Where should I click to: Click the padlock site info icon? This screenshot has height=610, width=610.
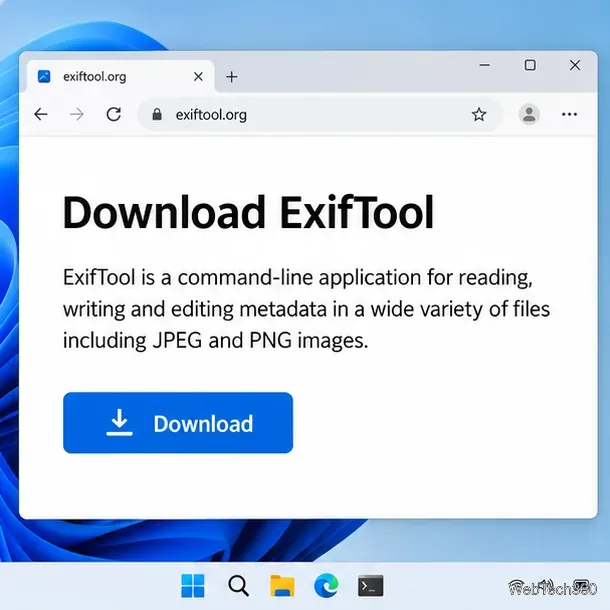tap(157, 114)
